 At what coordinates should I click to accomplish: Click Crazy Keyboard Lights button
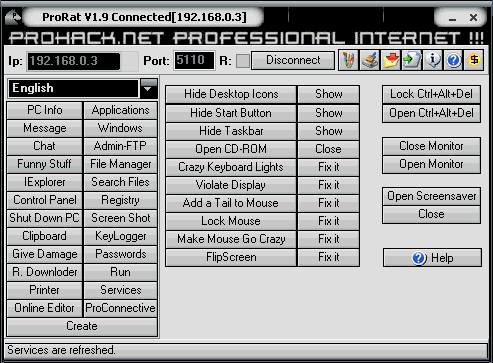coord(231,167)
